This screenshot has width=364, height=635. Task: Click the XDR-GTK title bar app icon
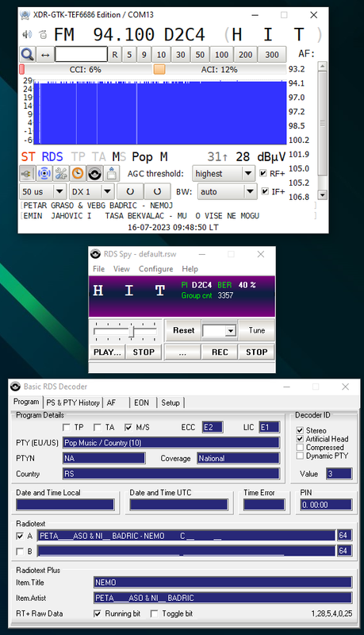point(25,15)
